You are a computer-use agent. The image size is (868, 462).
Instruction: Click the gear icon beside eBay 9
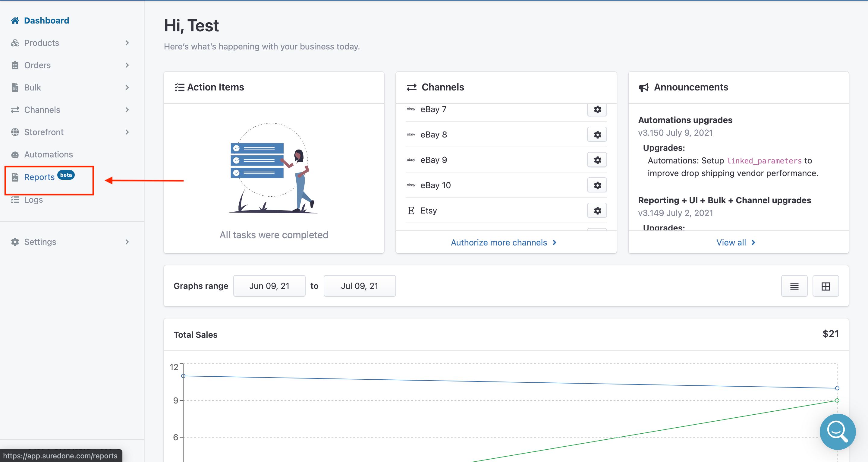pos(597,160)
